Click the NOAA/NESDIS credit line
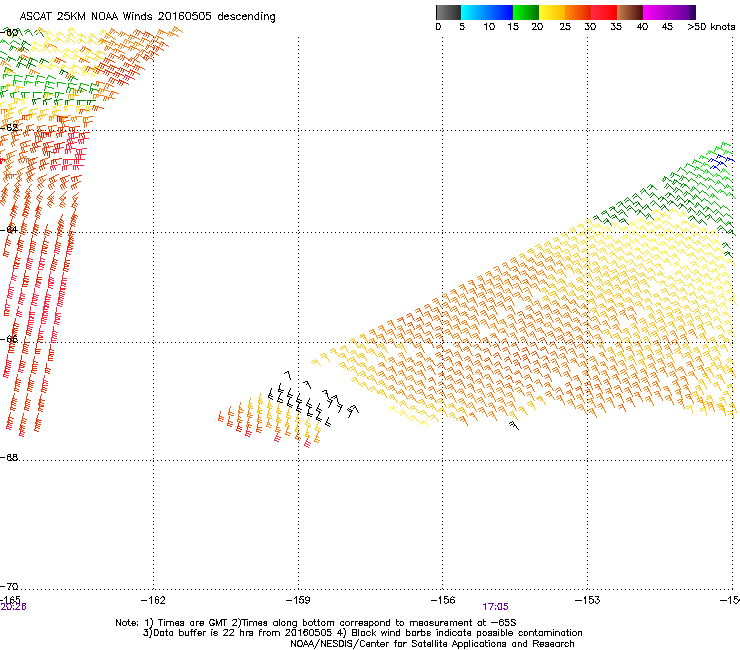This screenshot has height=650, width=740. (x=432, y=644)
